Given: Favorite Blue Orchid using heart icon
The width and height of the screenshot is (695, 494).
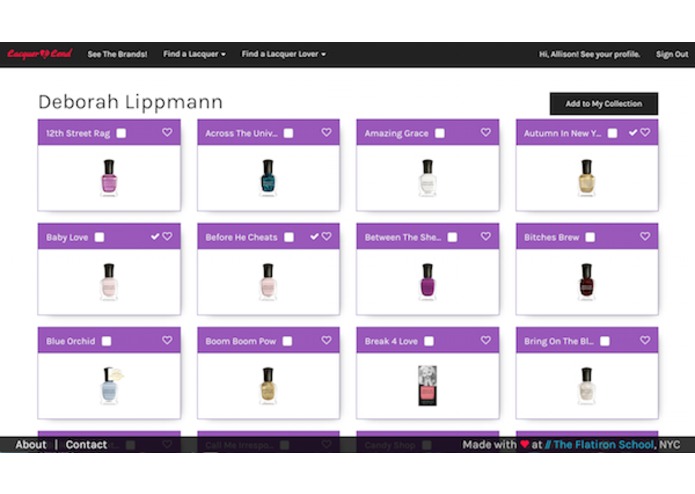Looking at the screenshot, I should [x=167, y=340].
